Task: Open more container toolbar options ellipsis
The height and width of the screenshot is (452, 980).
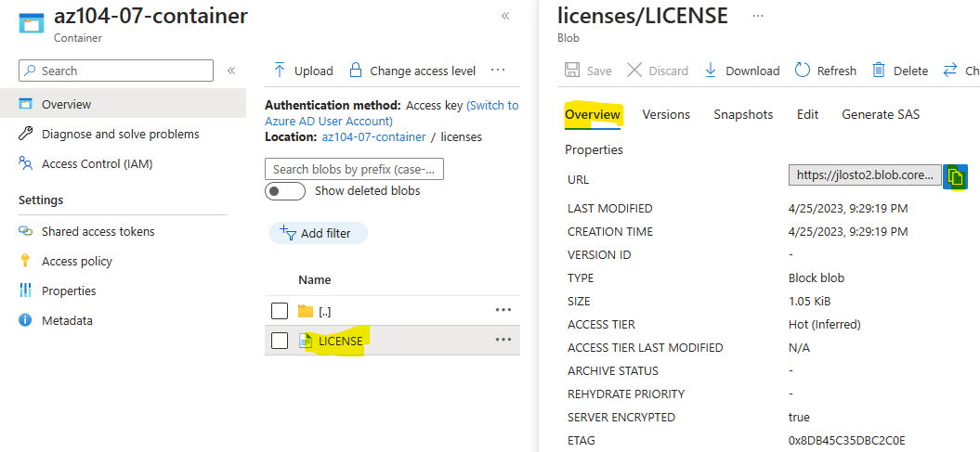Action: [498, 70]
